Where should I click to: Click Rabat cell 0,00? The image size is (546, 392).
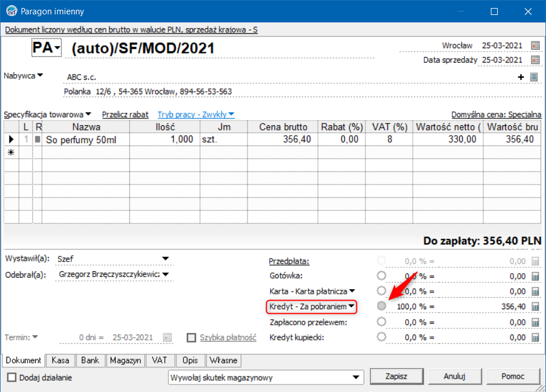(x=341, y=140)
